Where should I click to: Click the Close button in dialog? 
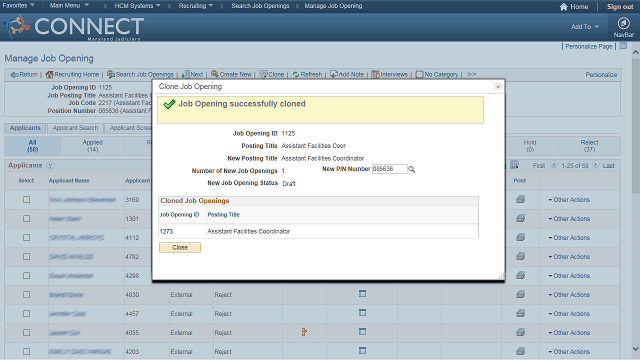point(180,248)
